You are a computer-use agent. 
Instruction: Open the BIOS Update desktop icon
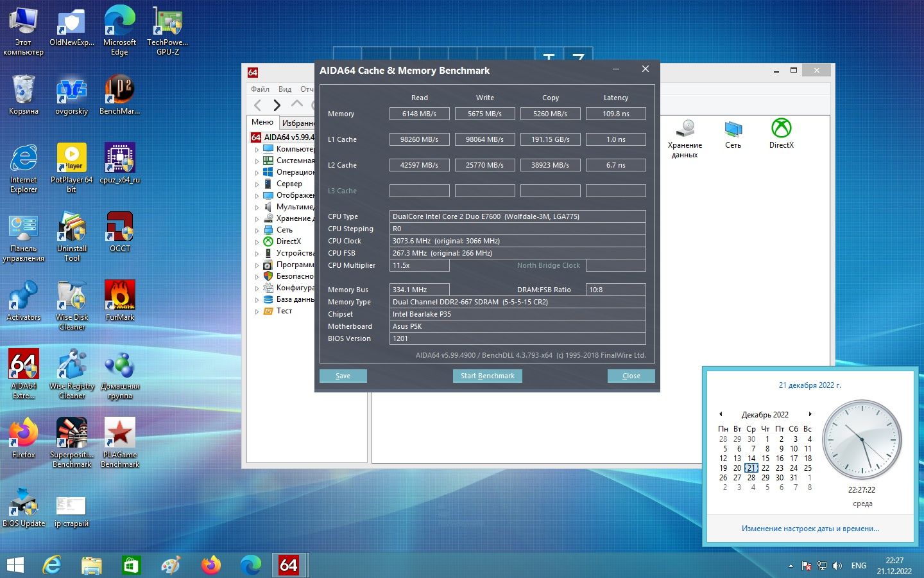24,507
